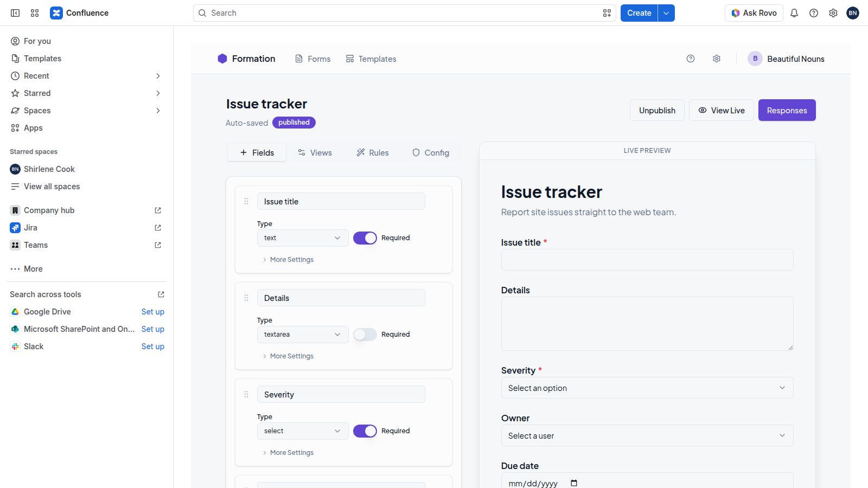Expand More Settings under Details
Screen dimensions: 868x488
coord(288,356)
